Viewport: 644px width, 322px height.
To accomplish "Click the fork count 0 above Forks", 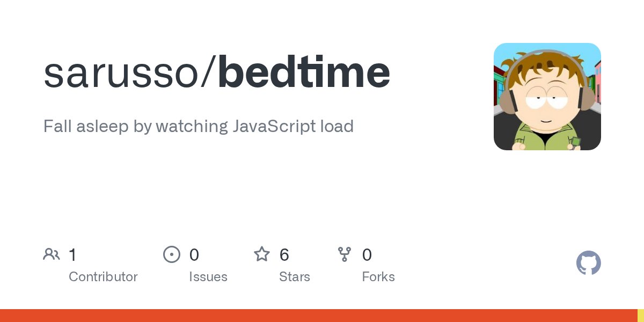I will (x=367, y=254).
